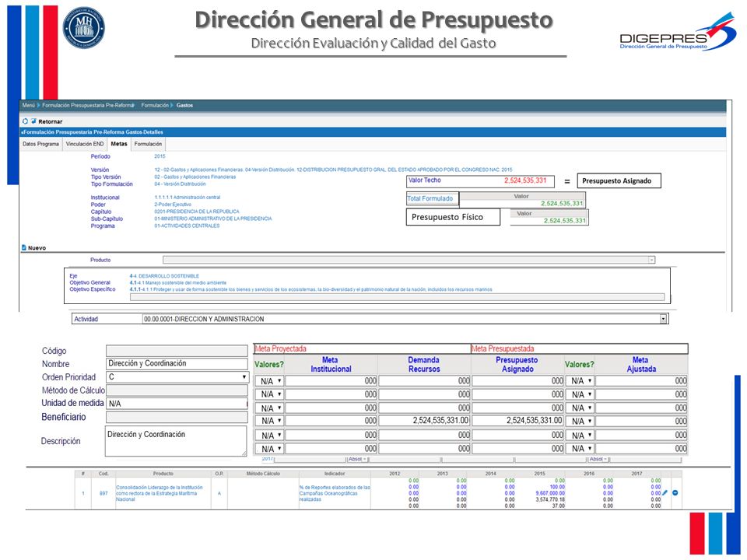Click the Retornar back-arrow icon

pos(33,121)
